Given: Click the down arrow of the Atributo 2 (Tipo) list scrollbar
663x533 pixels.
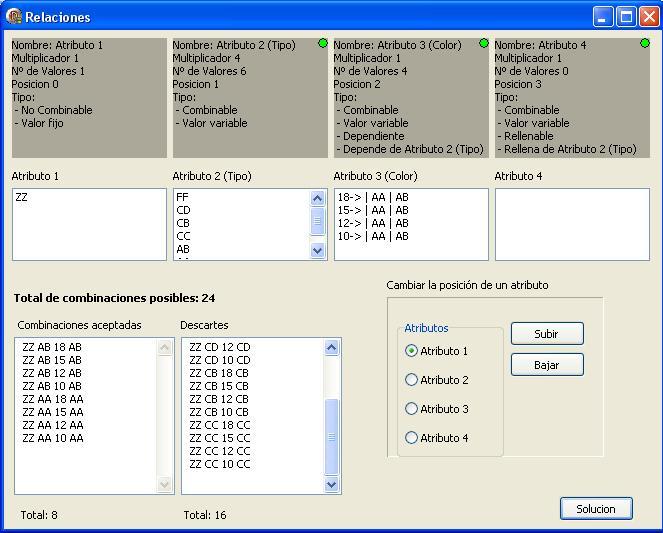Looking at the screenshot, I should 318,251.
